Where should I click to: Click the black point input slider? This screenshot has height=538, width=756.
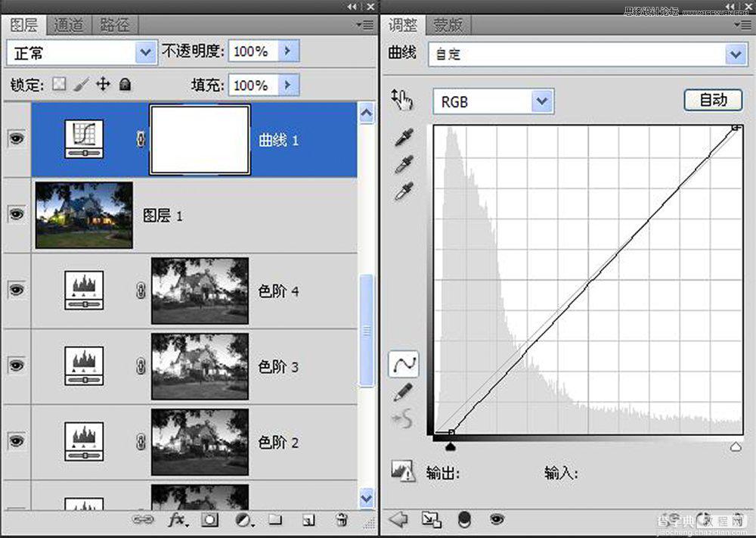point(451,447)
